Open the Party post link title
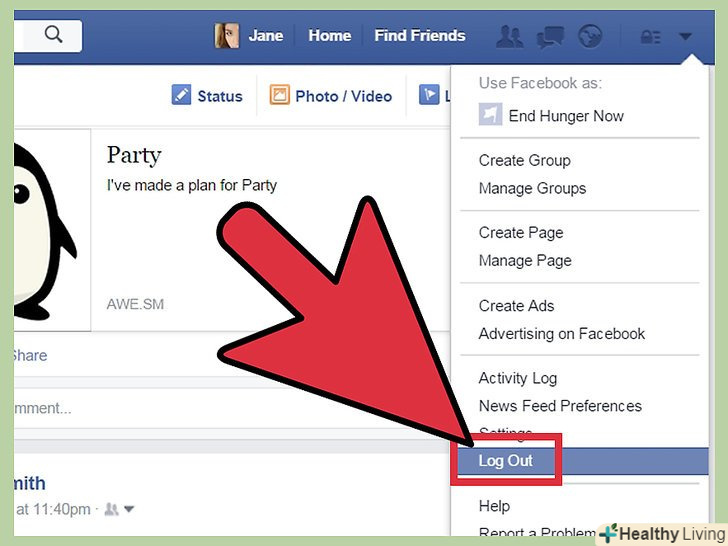The image size is (728, 546). 134,156
